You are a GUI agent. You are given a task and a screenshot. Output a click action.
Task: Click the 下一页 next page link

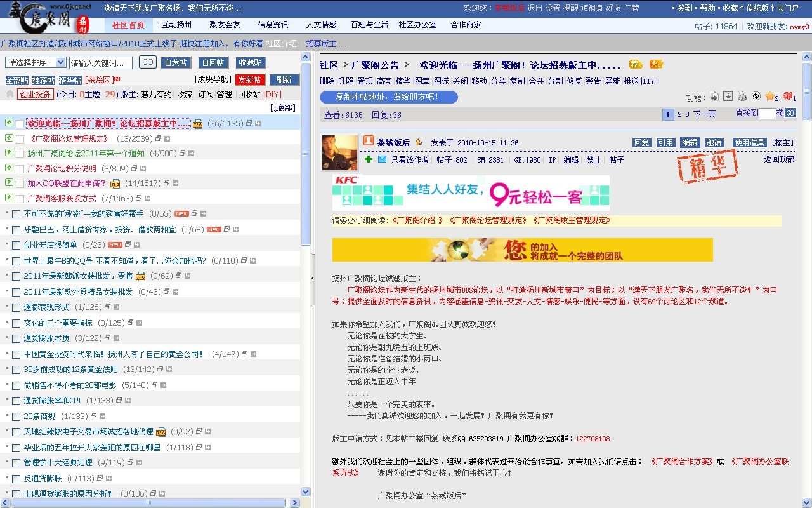pyautogui.click(x=704, y=114)
